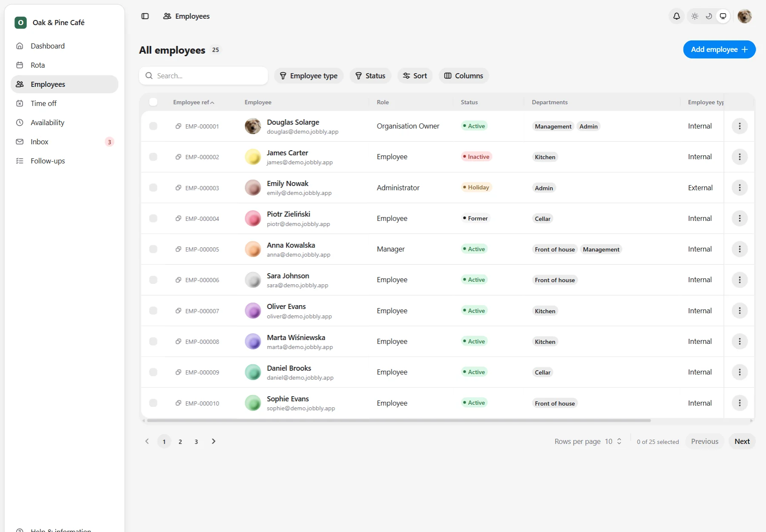The width and height of the screenshot is (766, 532).
Task: Click Front of house tag for Sara Johnson
Action: tap(555, 280)
